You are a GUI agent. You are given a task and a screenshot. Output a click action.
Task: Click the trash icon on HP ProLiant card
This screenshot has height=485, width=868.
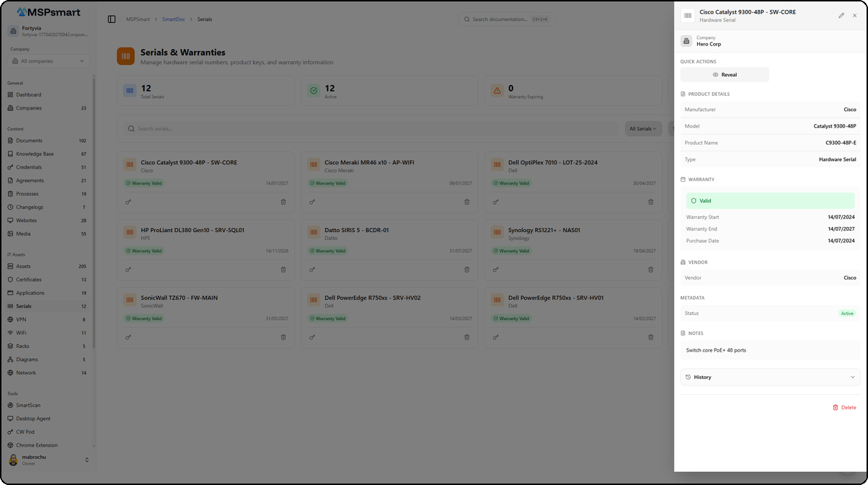tap(283, 270)
